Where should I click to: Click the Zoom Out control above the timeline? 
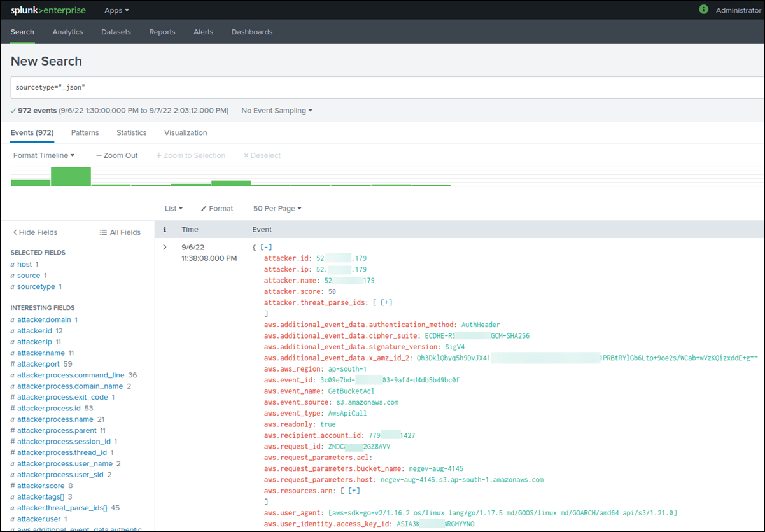117,155
